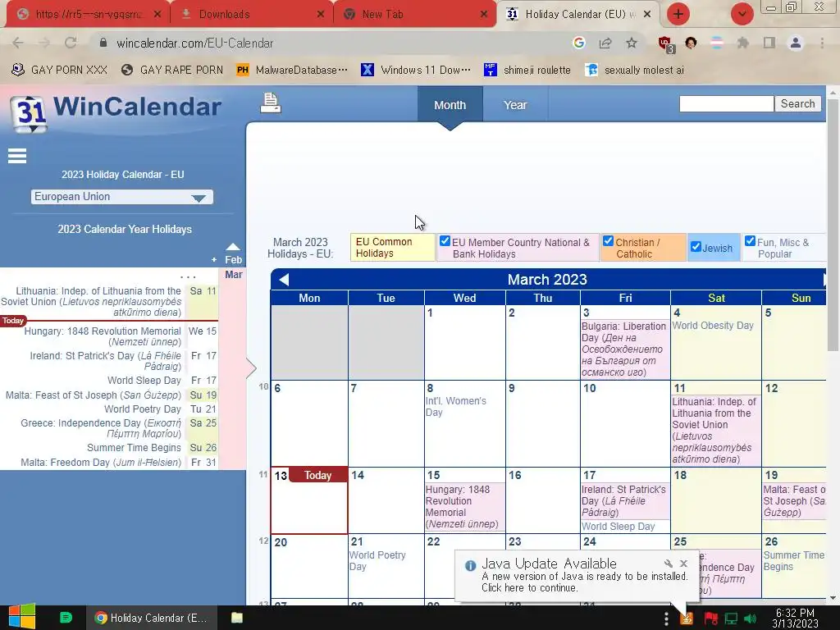
Task: Select World Obesity Day on March 4
Action: tap(713, 325)
